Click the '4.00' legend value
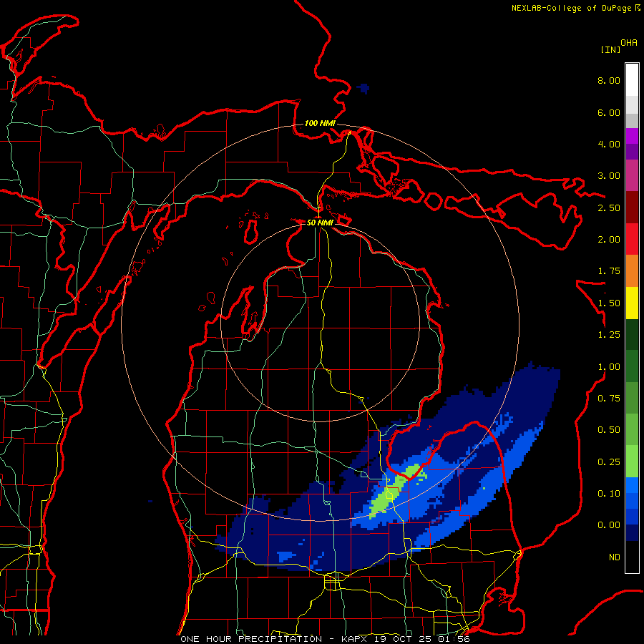This screenshot has height=644, width=644. [x=609, y=144]
